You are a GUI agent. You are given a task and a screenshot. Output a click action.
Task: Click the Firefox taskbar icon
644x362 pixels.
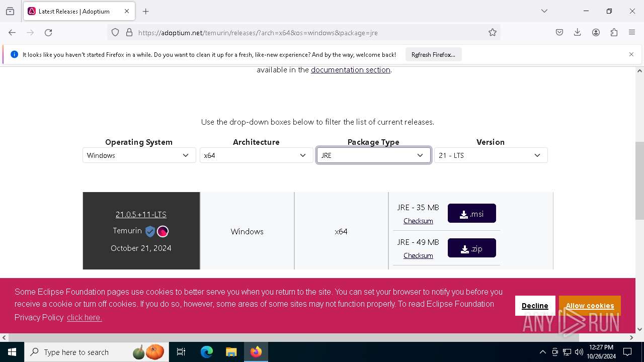click(x=256, y=352)
